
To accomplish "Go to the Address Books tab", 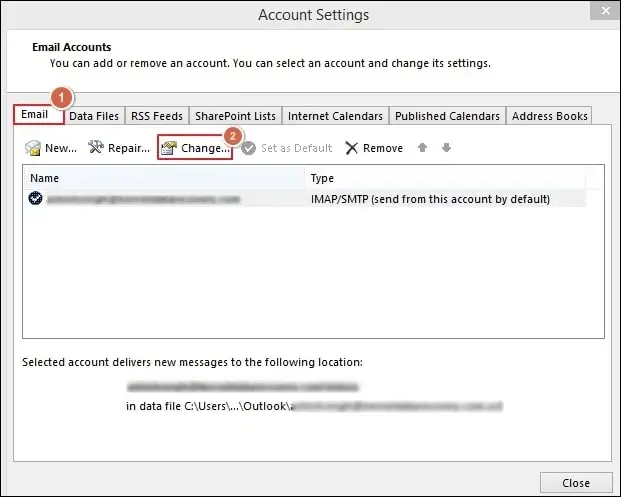I will tap(549, 116).
